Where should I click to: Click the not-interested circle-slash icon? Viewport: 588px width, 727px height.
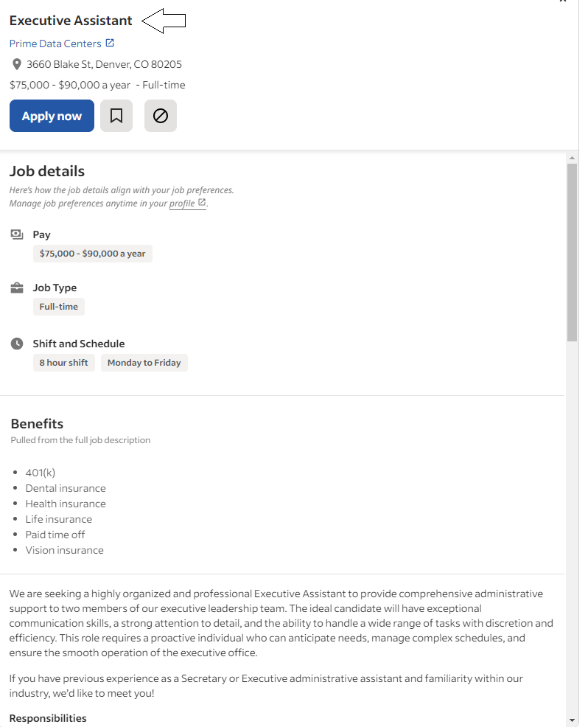pyautogui.click(x=160, y=116)
